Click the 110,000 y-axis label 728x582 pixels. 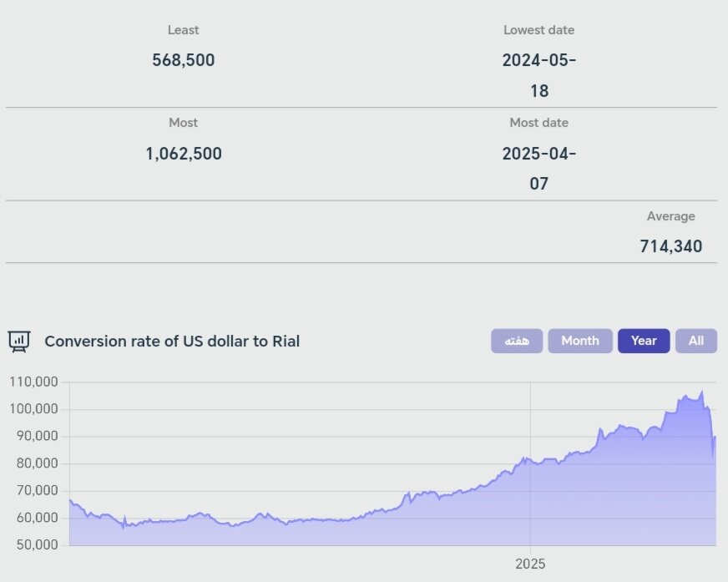click(x=33, y=382)
